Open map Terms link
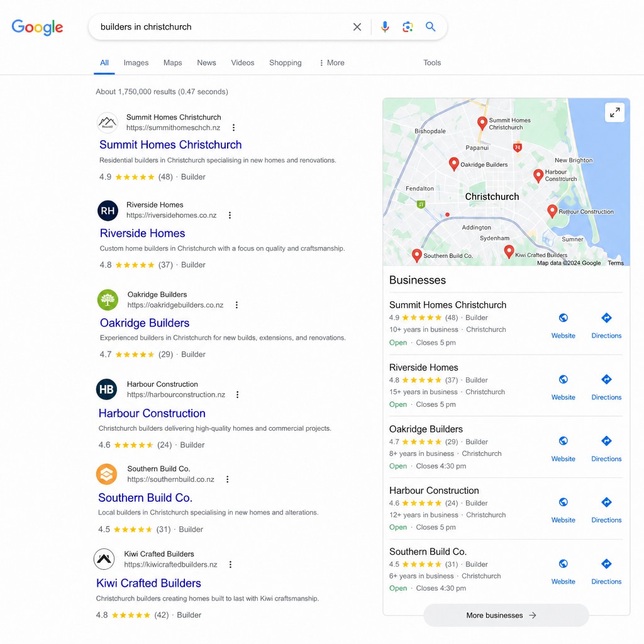This screenshot has height=644, width=644. 615,263
